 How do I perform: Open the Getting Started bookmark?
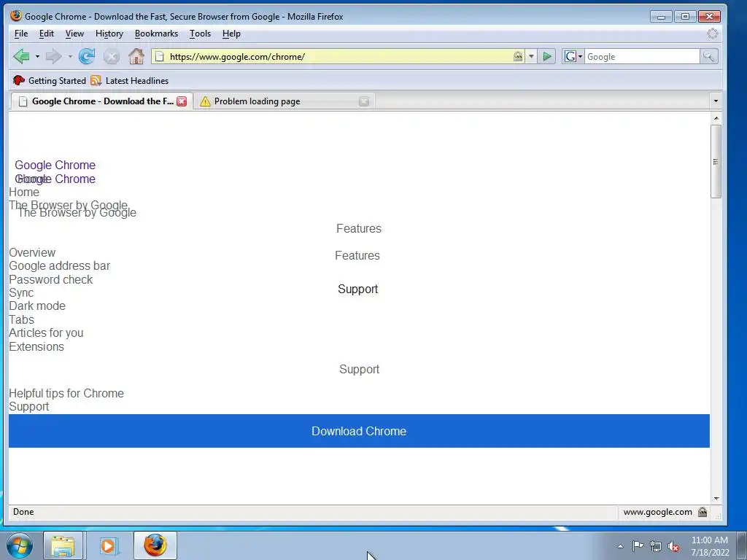50,80
